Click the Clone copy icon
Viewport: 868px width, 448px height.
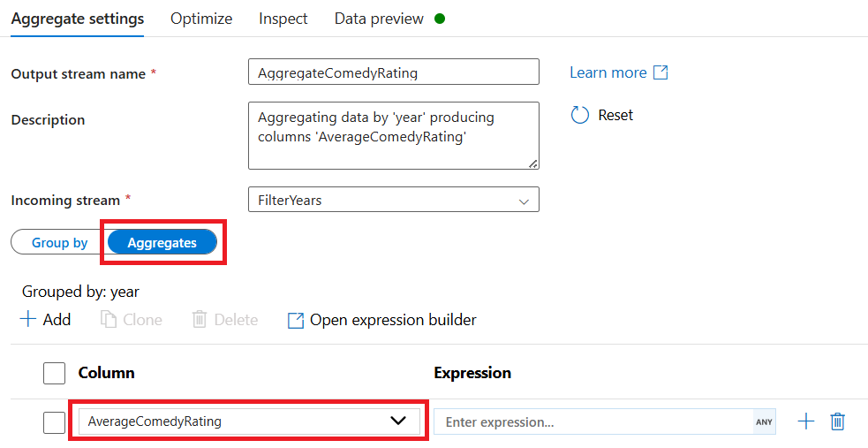tap(109, 319)
